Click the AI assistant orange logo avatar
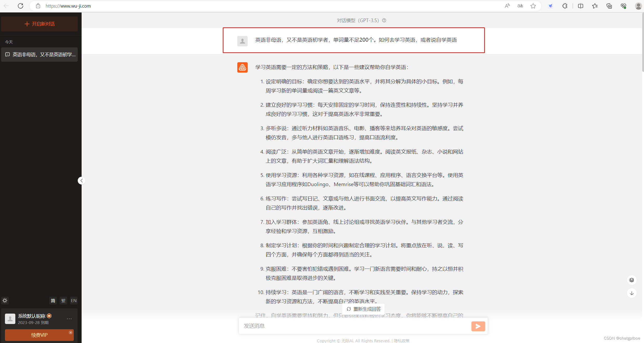This screenshot has width=644, height=343. pyautogui.click(x=242, y=67)
